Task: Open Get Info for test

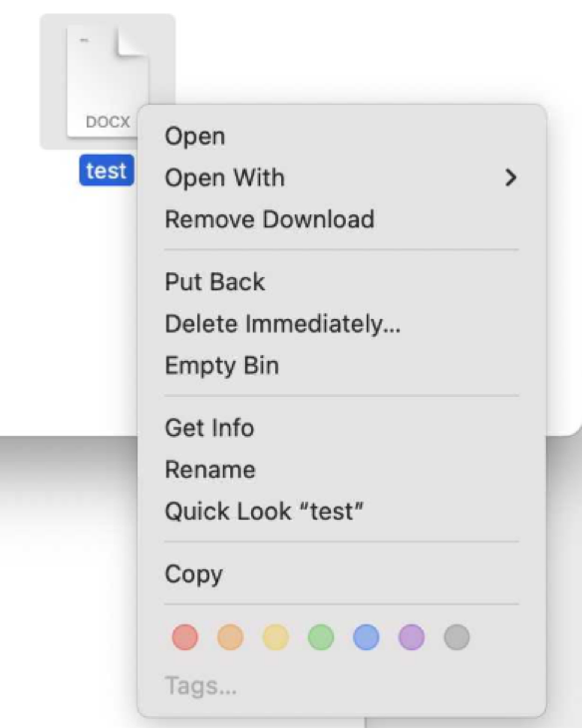Action: (x=341, y=428)
